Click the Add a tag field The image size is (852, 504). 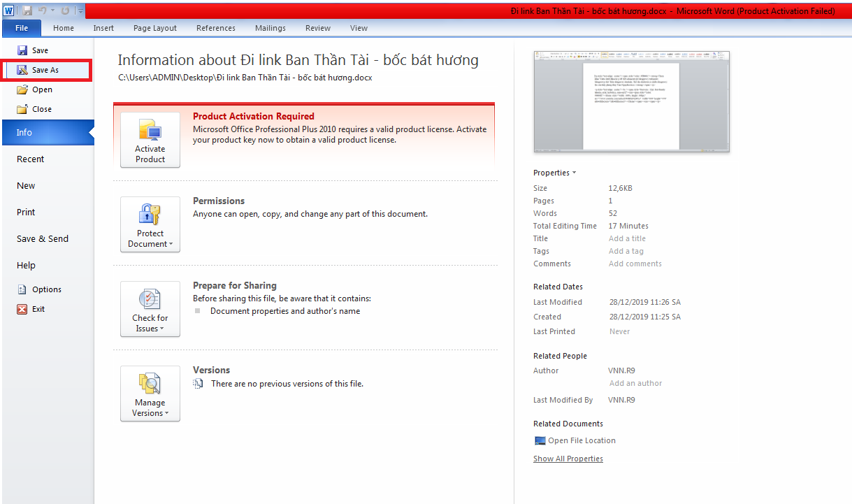tap(626, 251)
